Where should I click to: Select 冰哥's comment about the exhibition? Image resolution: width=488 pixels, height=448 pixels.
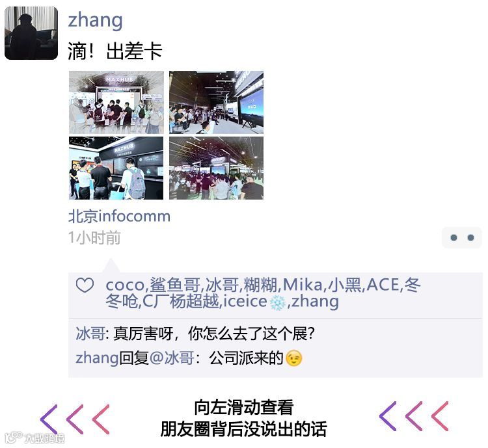pos(195,334)
